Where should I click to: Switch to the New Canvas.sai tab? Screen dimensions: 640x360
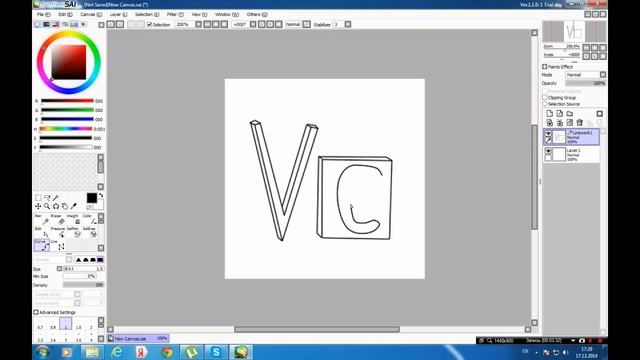[138, 339]
